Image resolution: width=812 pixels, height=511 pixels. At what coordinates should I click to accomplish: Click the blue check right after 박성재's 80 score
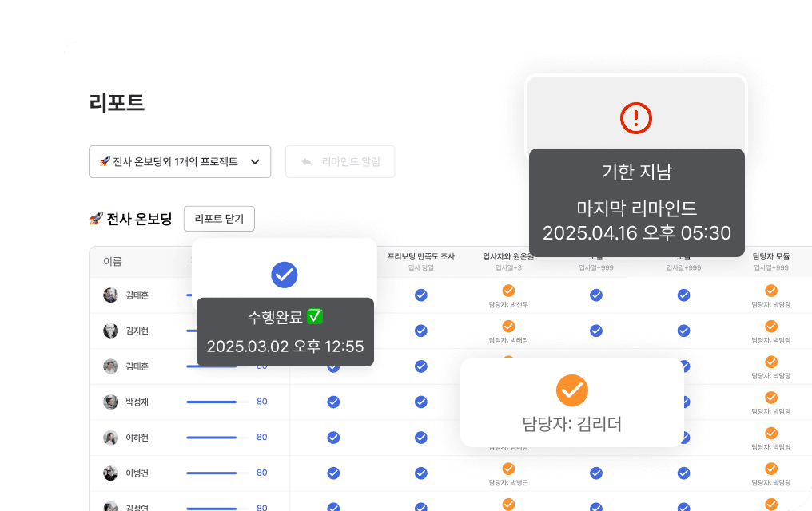pyautogui.click(x=333, y=402)
